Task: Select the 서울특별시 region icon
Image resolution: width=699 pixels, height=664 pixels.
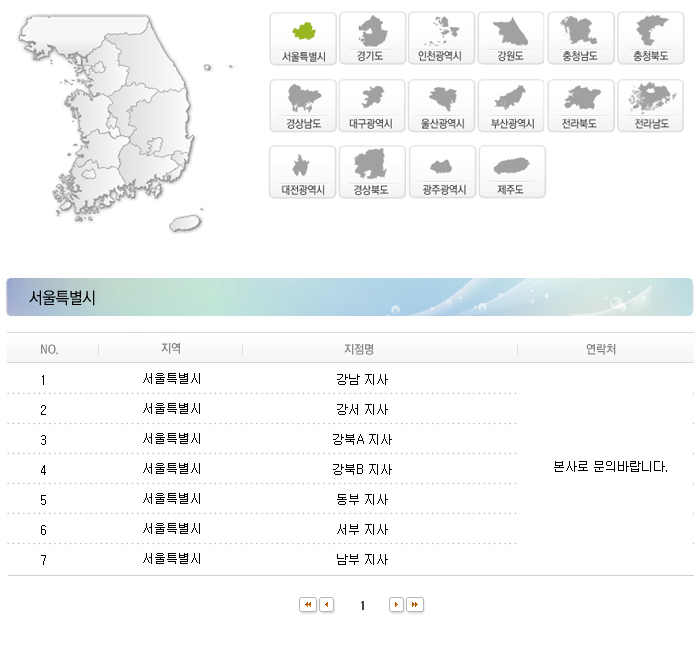Action: pyautogui.click(x=303, y=38)
